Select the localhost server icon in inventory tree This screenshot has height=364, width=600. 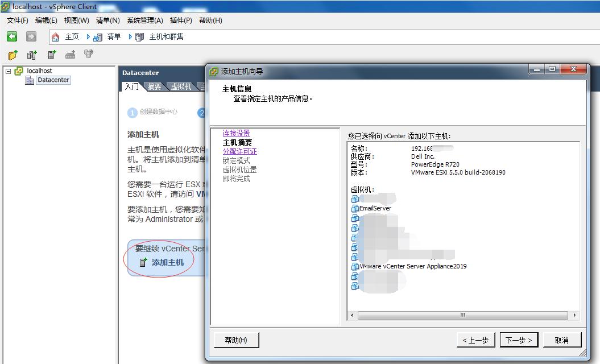click(17, 71)
